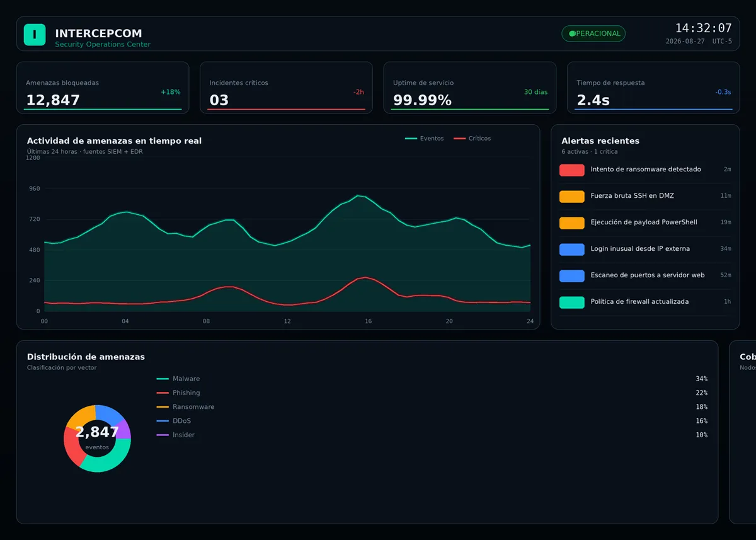Select the blue DDoS segment of the donut

point(108,413)
